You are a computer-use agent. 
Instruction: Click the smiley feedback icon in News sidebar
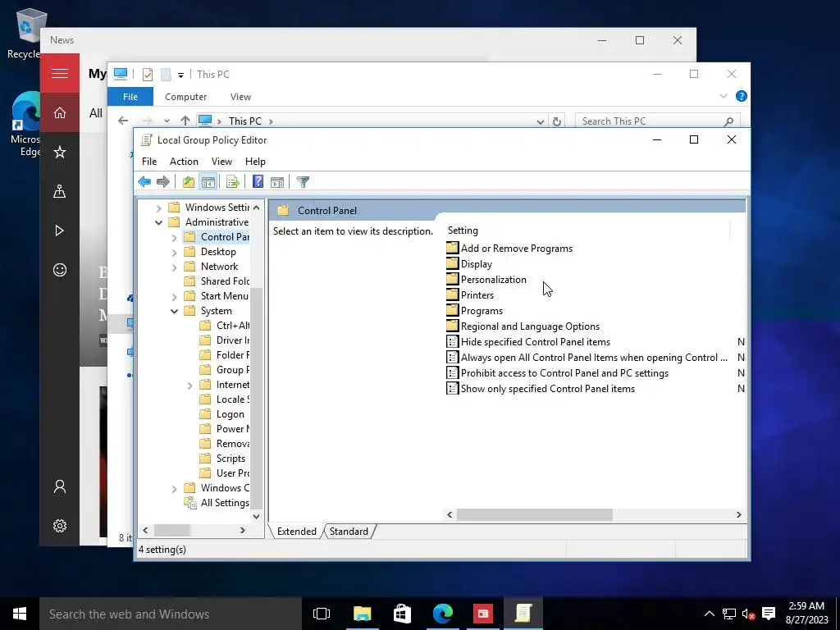(59, 269)
